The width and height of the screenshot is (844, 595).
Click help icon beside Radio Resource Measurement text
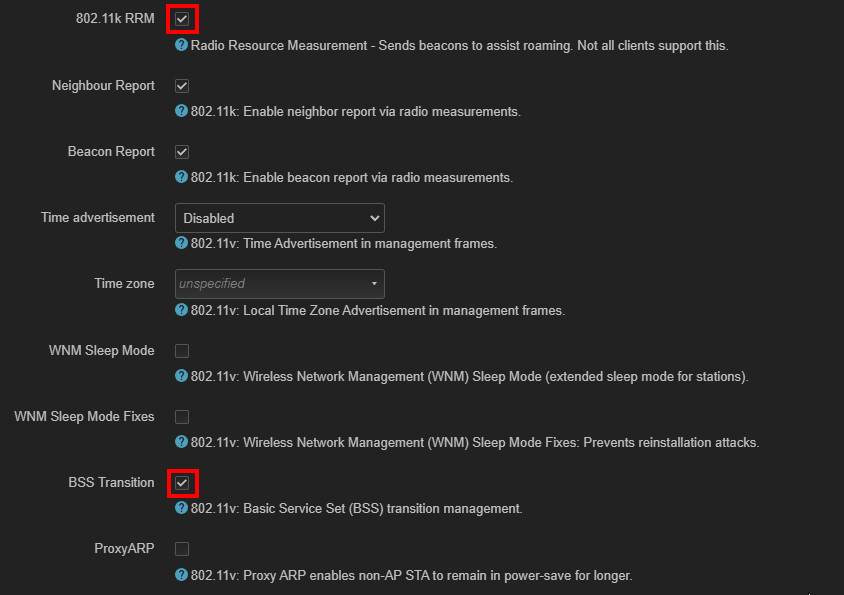tap(181, 45)
